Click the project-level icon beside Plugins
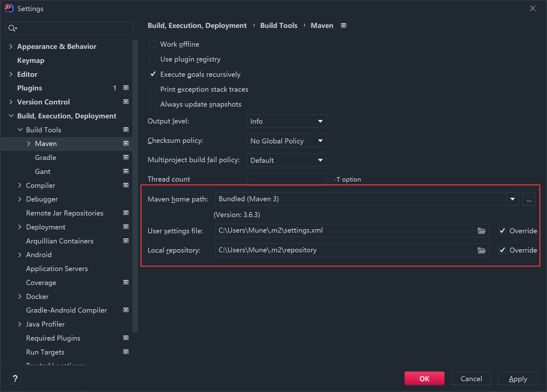The width and height of the screenshot is (547, 392). (126, 88)
